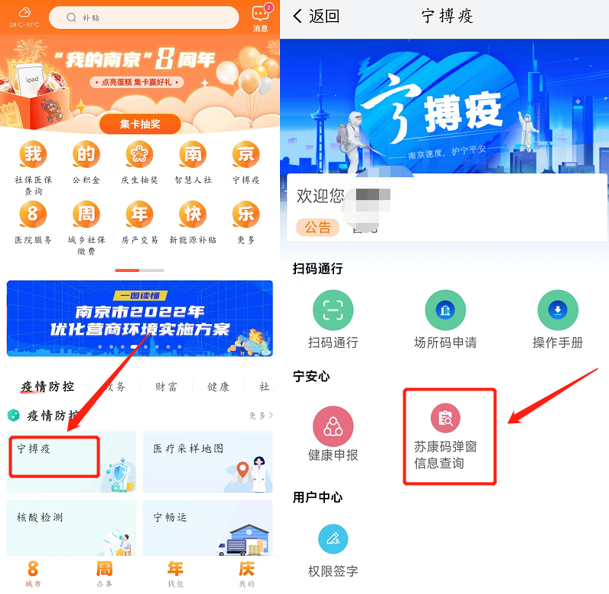This screenshot has height=594, width=609.
Task: Open the 宁搏疫 service card
Action: [71, 462]
